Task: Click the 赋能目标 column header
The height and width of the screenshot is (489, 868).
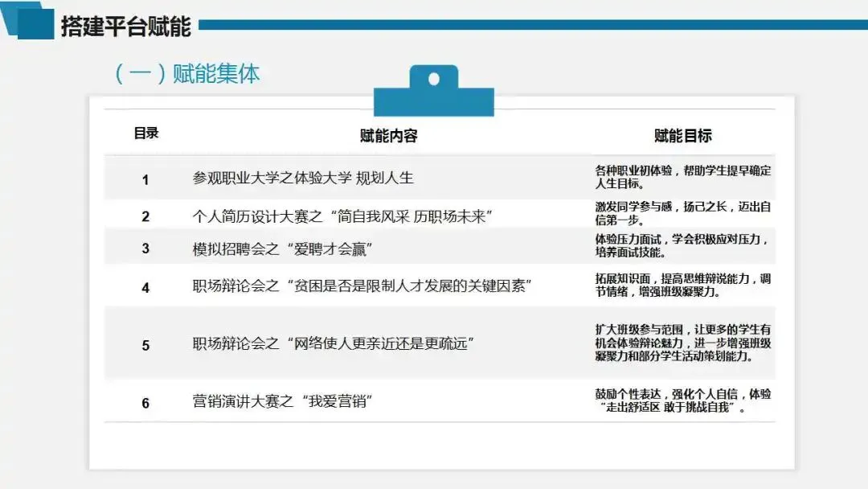Action: pos(683,136)
